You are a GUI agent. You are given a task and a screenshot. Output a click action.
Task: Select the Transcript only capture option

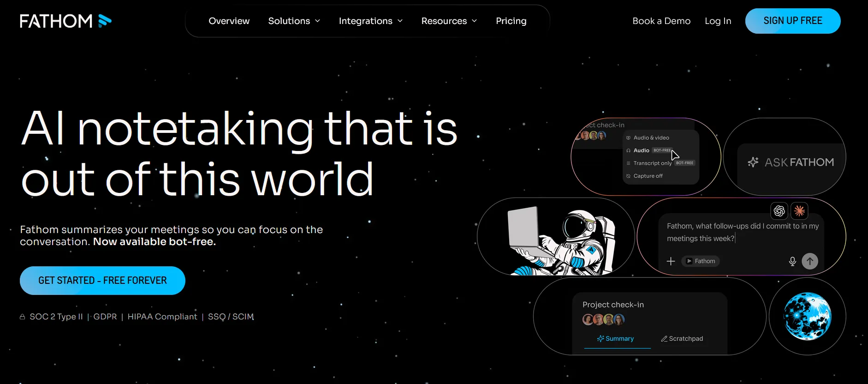[660, 163]
